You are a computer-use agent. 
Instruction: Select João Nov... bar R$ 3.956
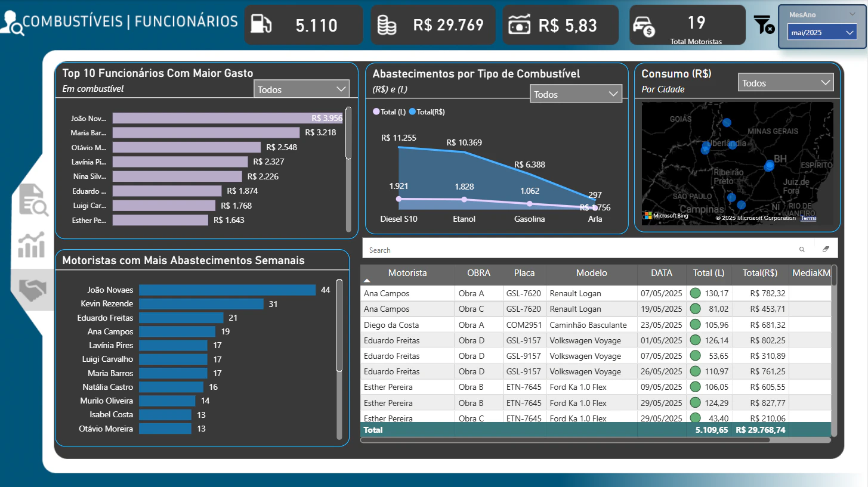point(227,118)
